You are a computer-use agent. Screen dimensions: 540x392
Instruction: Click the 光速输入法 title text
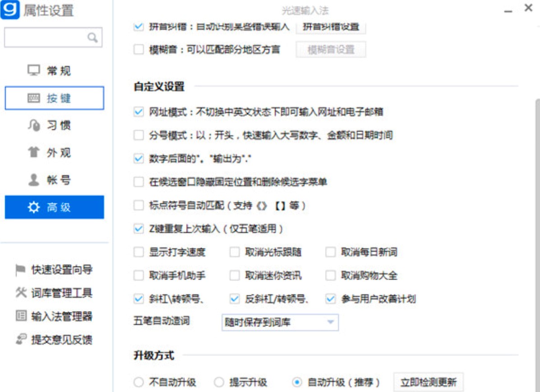[305, 11]
